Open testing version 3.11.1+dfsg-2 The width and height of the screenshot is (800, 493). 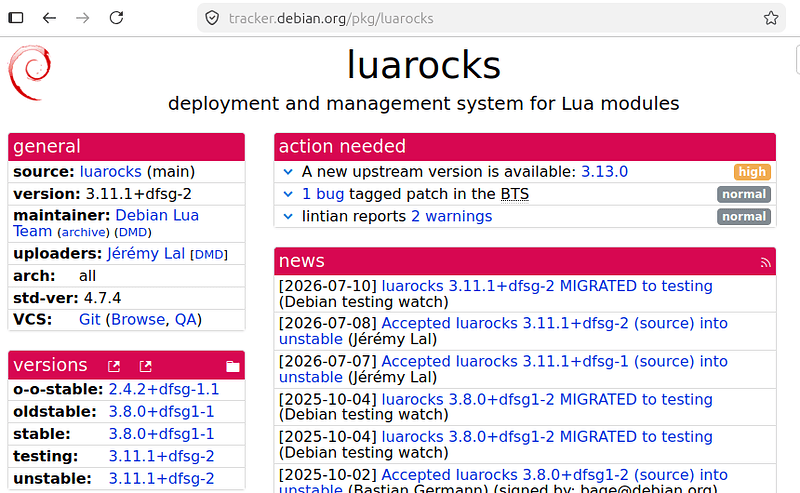(161, 456)
